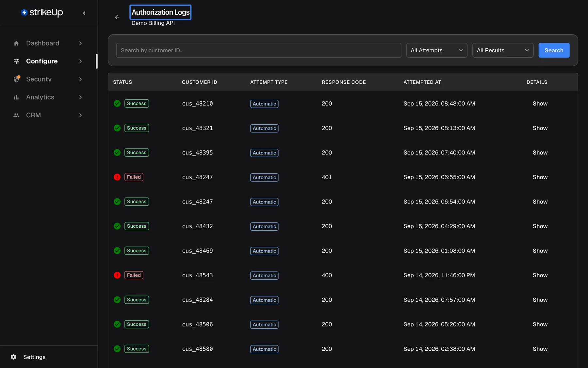588x368 pixels.
Task: Click the Automatic tag for cus_48395
Action: point(264,153)
